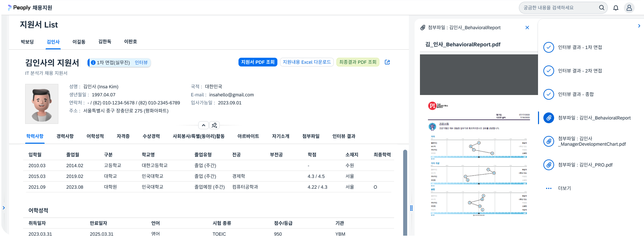This screenshot has width=644, height=238.
Task: Click the 경제학 major cell
Action: tap(238, 176)
